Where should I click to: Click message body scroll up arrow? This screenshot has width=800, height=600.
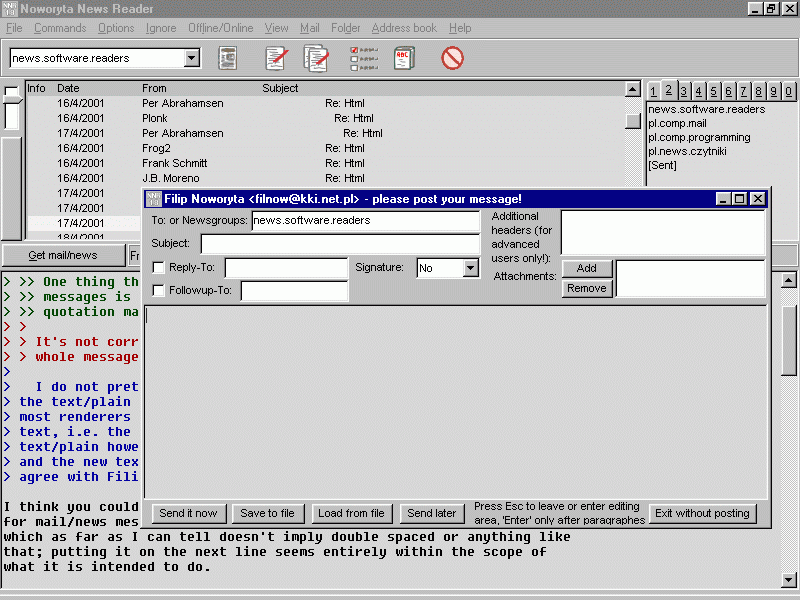tap(789, 280)
